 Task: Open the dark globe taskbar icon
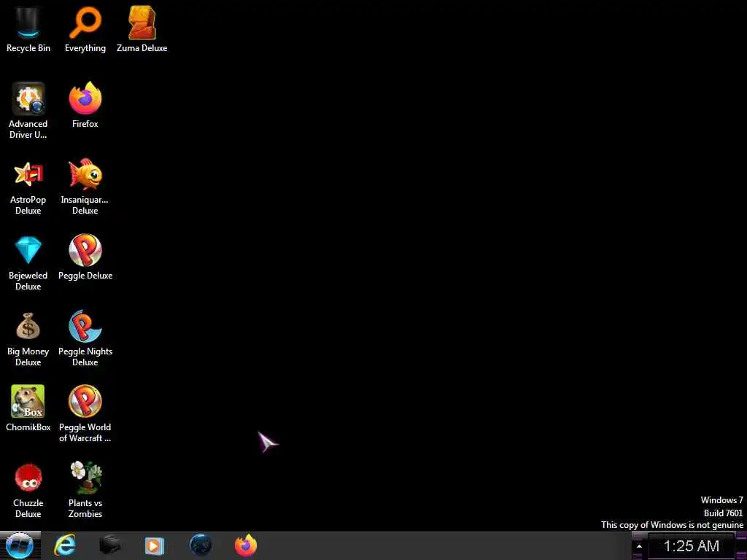[200, 545]
